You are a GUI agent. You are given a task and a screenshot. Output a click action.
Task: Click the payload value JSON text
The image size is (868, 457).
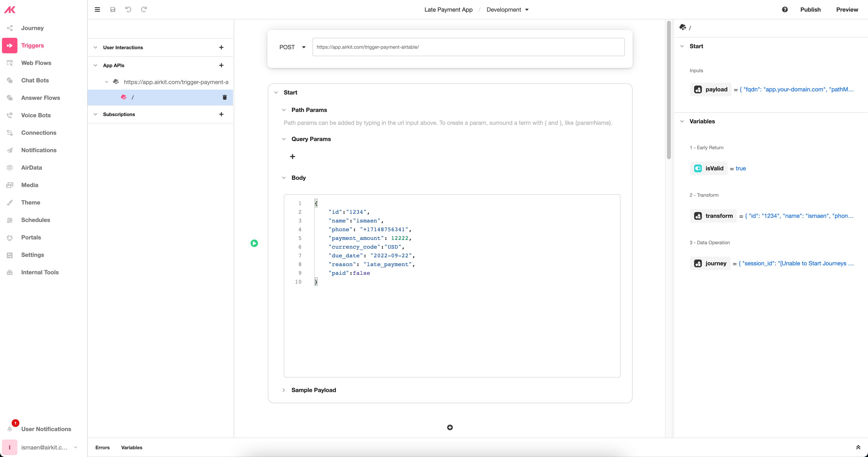coord(797,89)
